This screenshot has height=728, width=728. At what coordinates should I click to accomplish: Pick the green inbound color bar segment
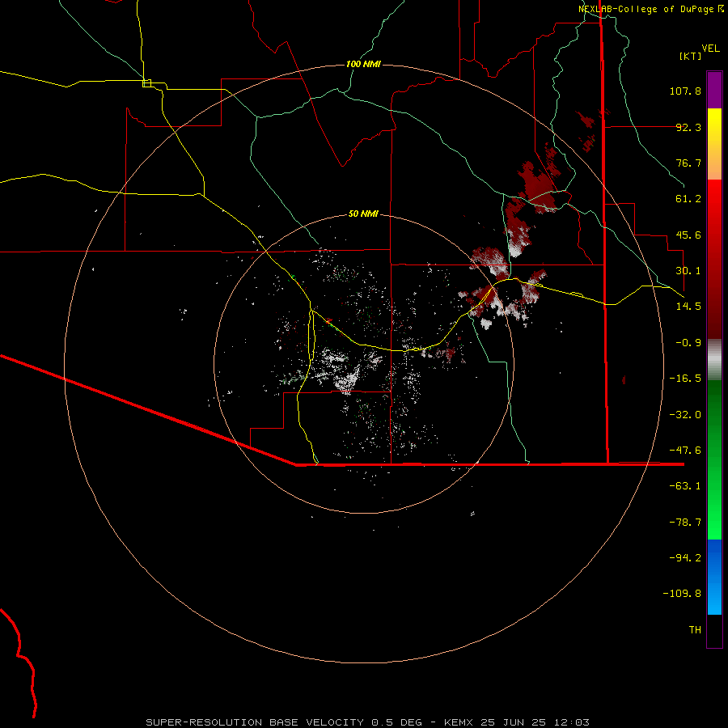(x=714, y=459)
